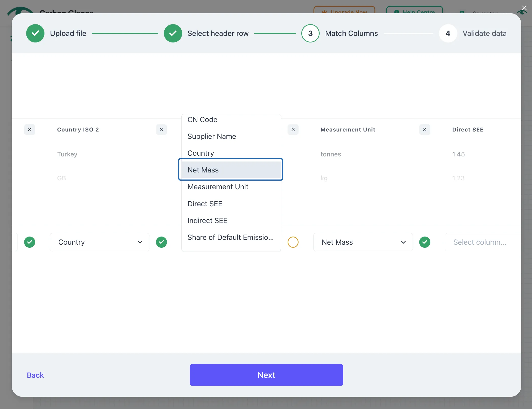This screenshot has height=409, width=532.
Task: Open the Country column dropdown
Action: tap(100, 242)
